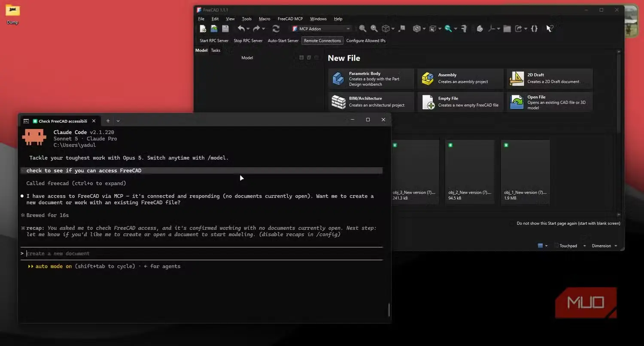Open the Dump folder on the desktop

coord(13,14)
